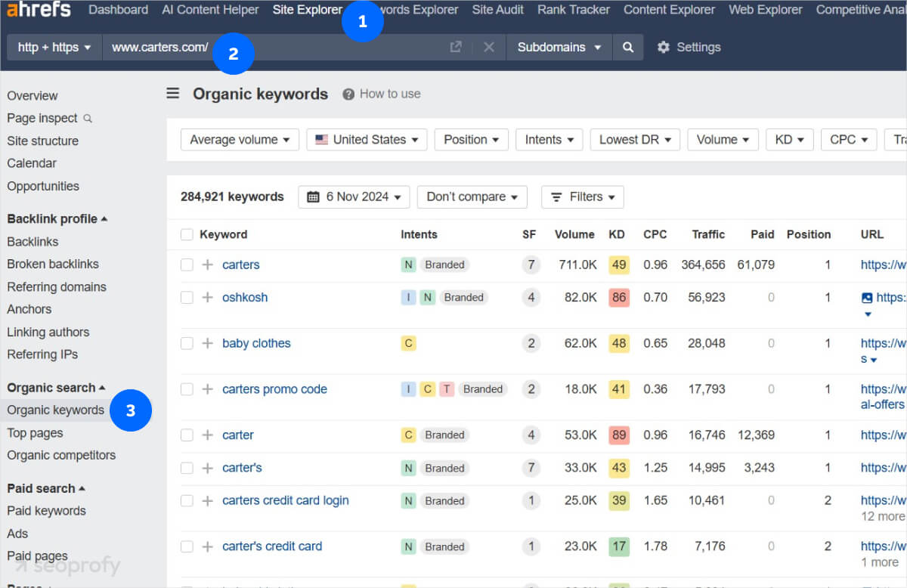This screenshot has width=907, height=588.
Task: Open the carters promo code keyword link
Action: click(x=274, y=389)
